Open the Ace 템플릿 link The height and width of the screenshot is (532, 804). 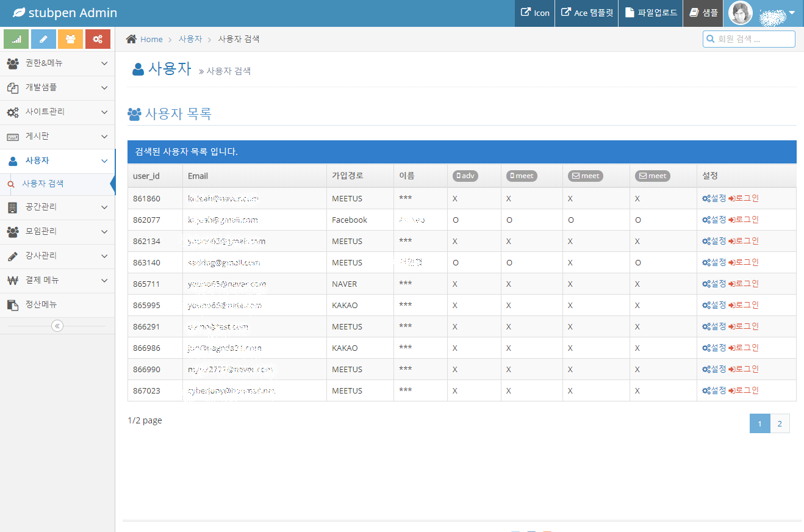587,13
